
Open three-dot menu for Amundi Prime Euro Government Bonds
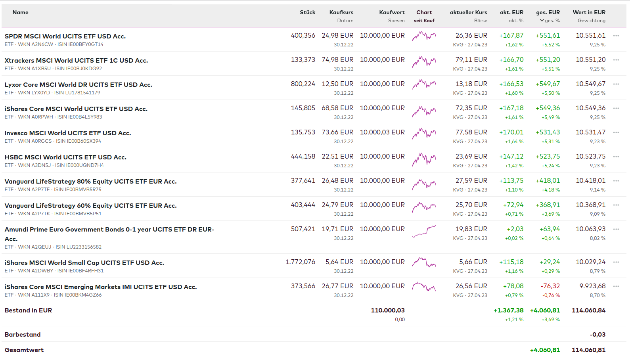616,229
